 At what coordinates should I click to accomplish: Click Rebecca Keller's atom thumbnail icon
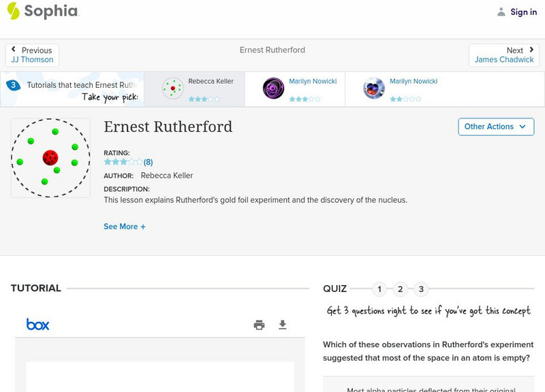[172, 88]
